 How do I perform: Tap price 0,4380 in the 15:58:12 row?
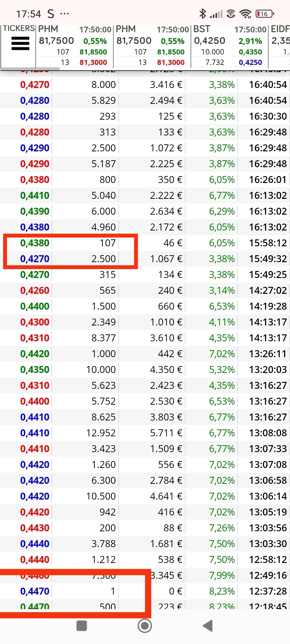(x=35, y=243)
